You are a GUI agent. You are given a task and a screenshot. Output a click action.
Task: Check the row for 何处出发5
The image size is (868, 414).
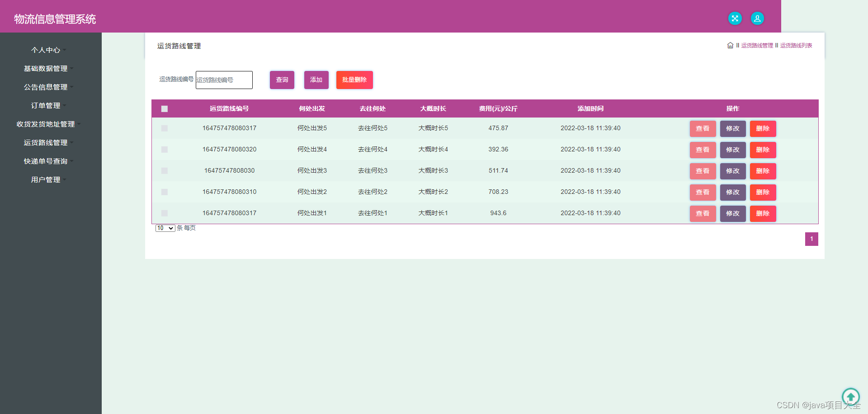coord(165,128)
